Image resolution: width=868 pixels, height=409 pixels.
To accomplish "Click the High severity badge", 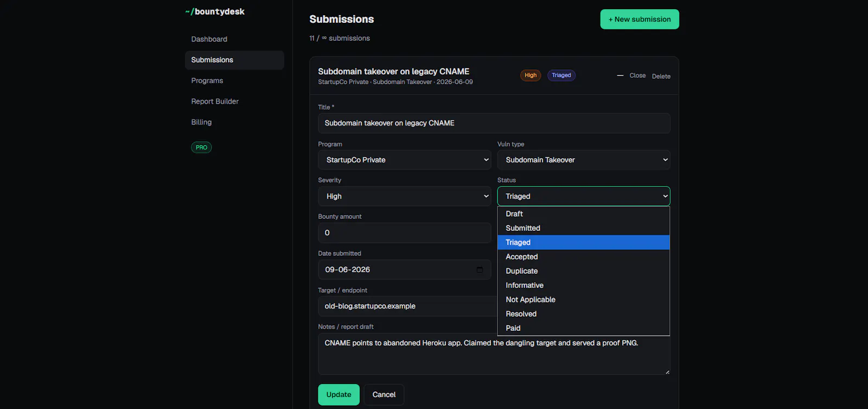I will pyautogui.click(x=531, y=75).
